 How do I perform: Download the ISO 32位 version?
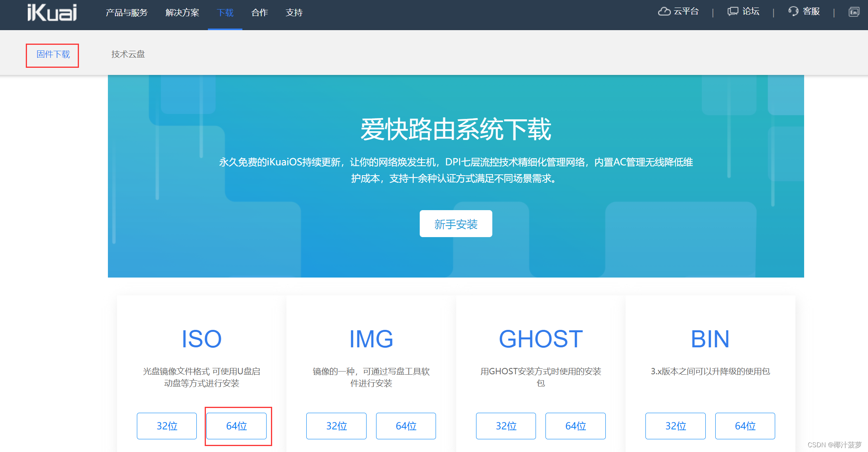click(167, 426)
